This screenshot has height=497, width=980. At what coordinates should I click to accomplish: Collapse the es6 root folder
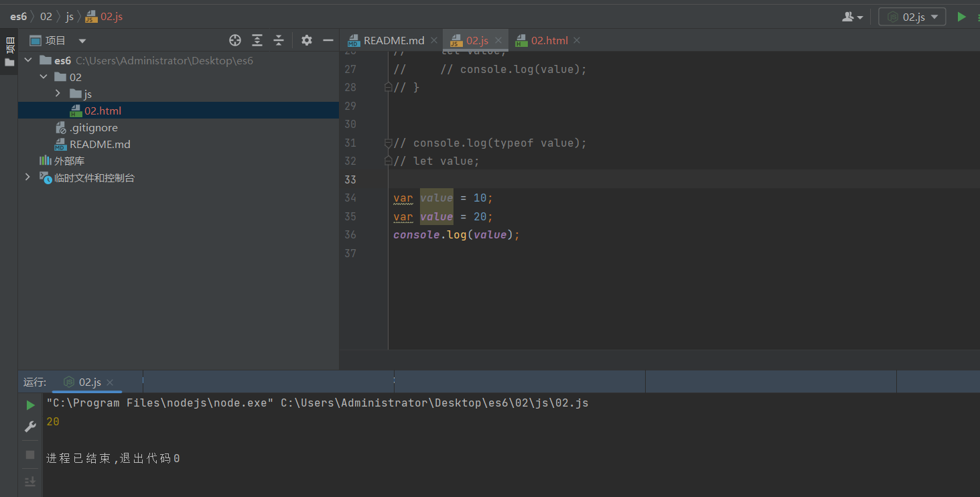coord(28,60)
